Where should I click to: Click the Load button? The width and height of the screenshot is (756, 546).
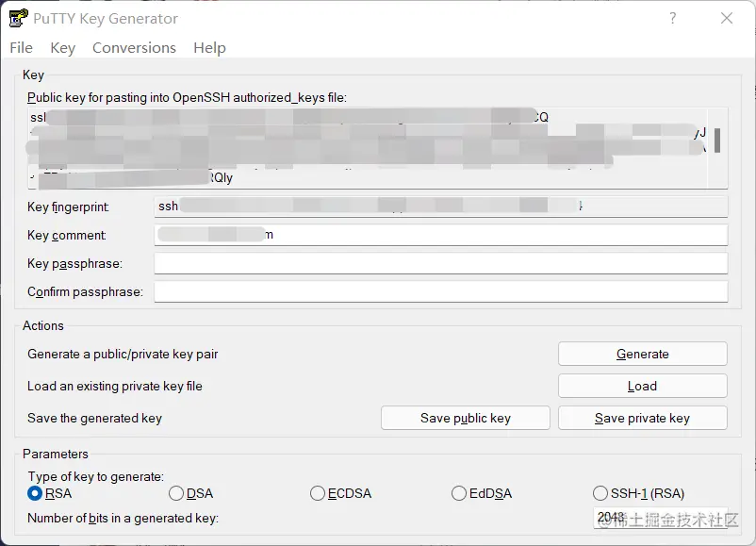click(x=642, y=386)
